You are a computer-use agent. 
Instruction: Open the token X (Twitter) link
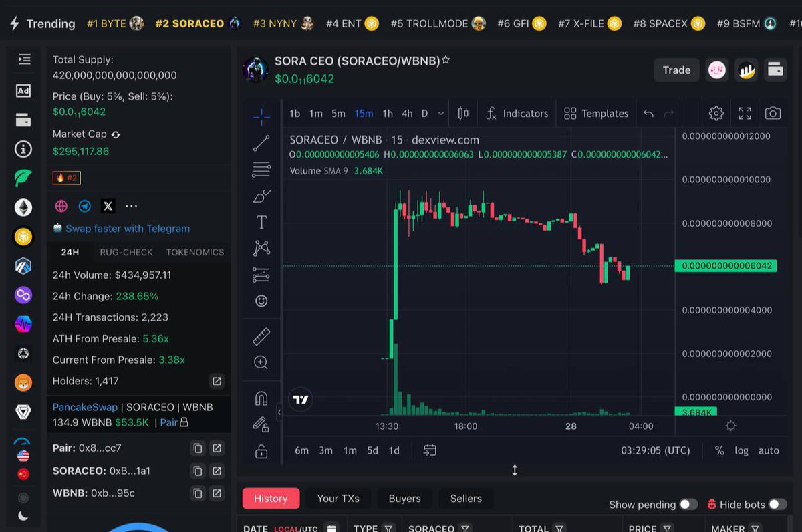(x=108, y=206)
